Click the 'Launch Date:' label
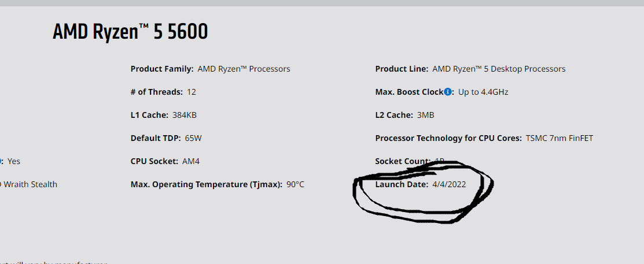 point(402,184)
